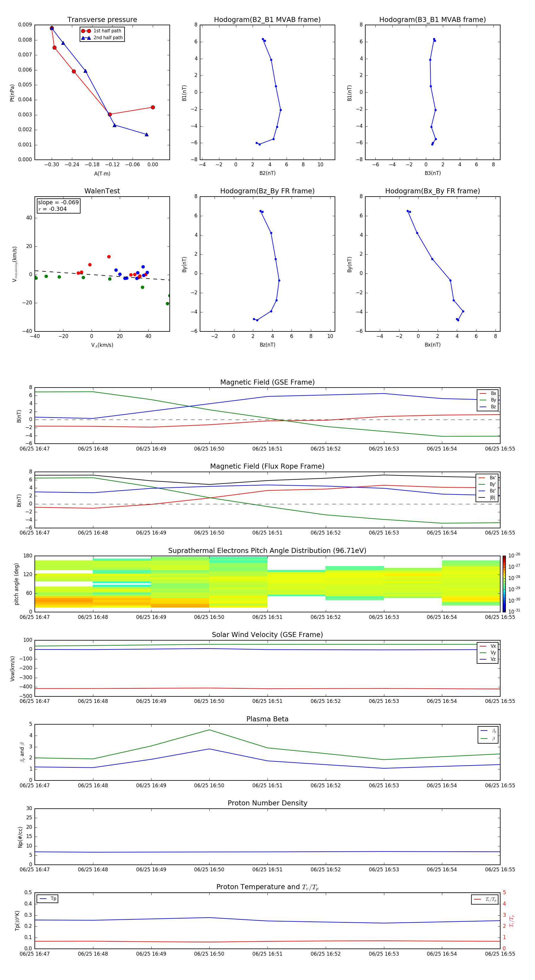Image resolution: width=535 pixels, height=980 pixels.
Task: Click the "slope = -0.069" annotation
Action: click(58, 203)
